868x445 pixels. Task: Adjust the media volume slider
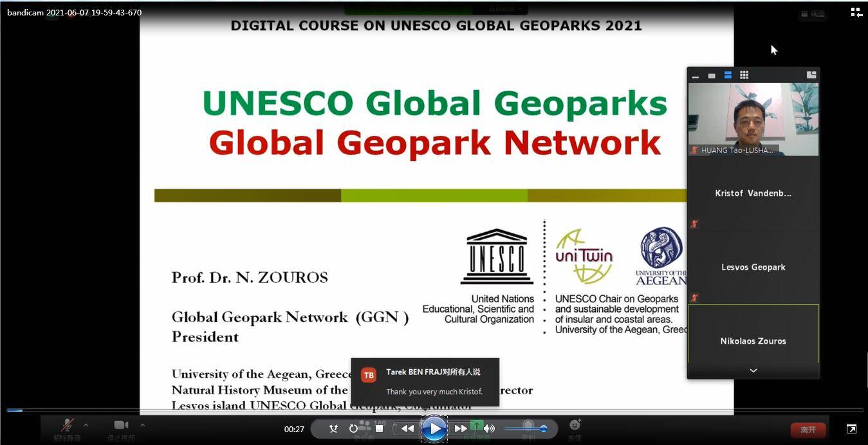pyautogui.click(x=526, y=428)
